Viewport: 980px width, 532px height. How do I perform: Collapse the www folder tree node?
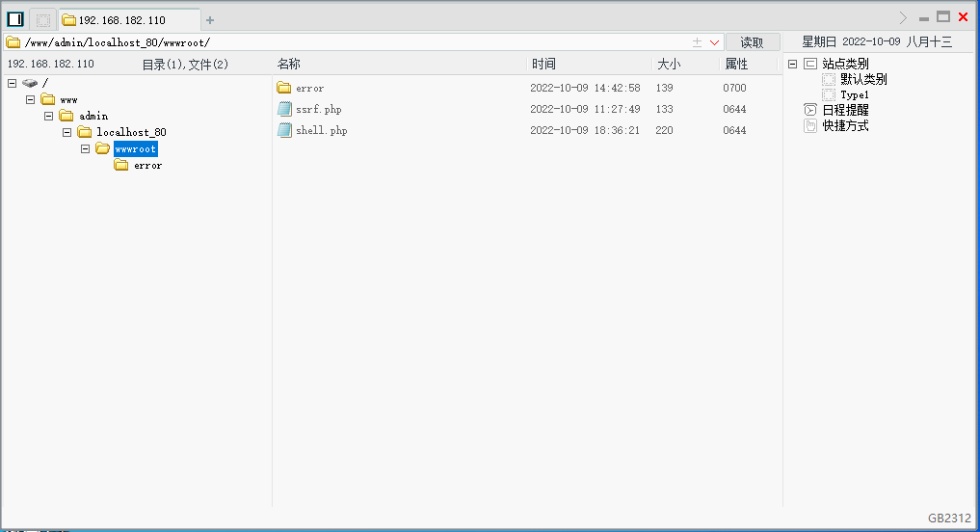coord(30,99)
